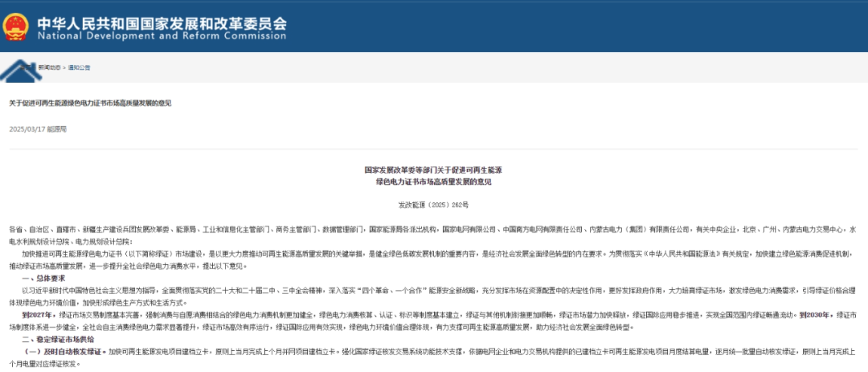Screen dimensions: 868x372
Task: Click the document number 发改能源〔2025〕262号
Action: click(433, 206)
